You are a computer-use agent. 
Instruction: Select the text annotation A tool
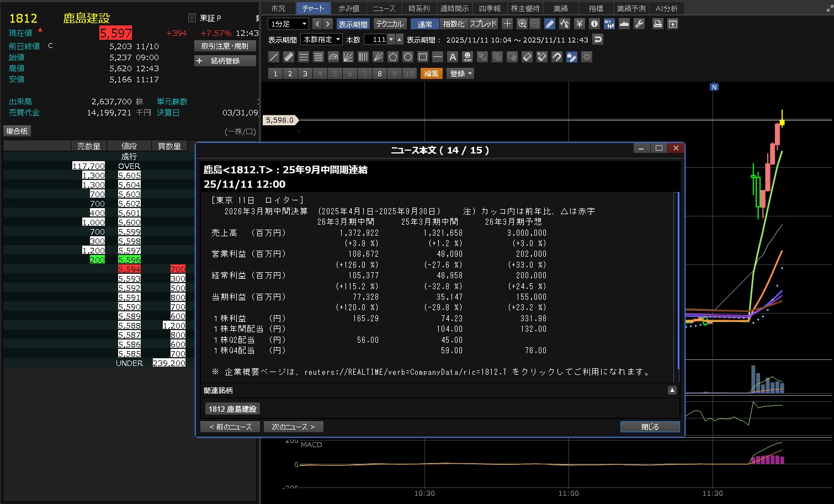(453, 57)
